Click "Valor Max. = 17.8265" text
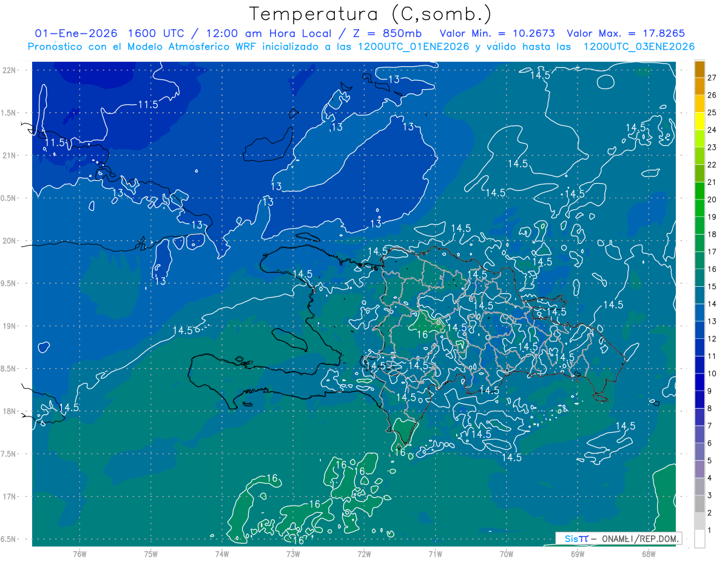Viewport: 728px width, 562px height. (625, 33)
